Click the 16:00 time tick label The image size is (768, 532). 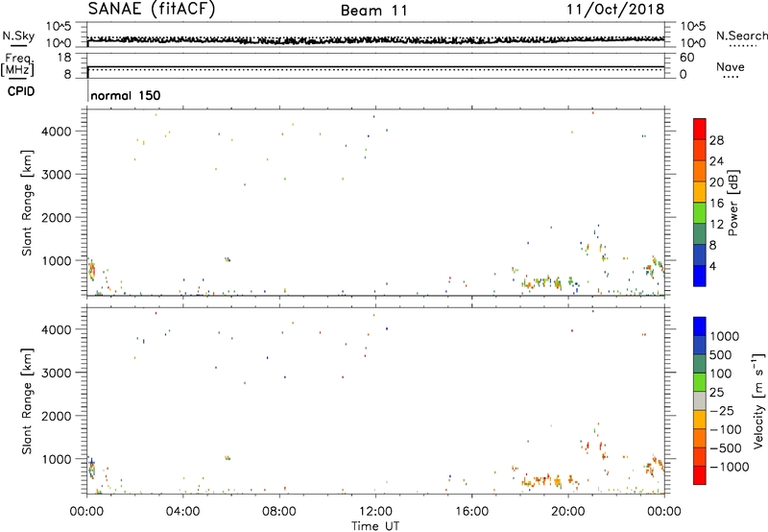pos(471,512)
